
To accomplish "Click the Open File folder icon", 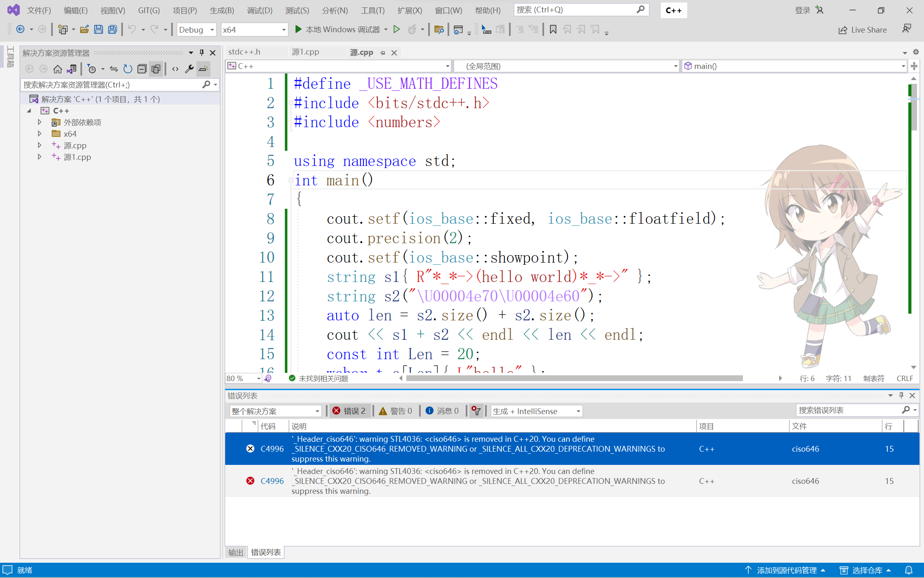I will 84,29.
